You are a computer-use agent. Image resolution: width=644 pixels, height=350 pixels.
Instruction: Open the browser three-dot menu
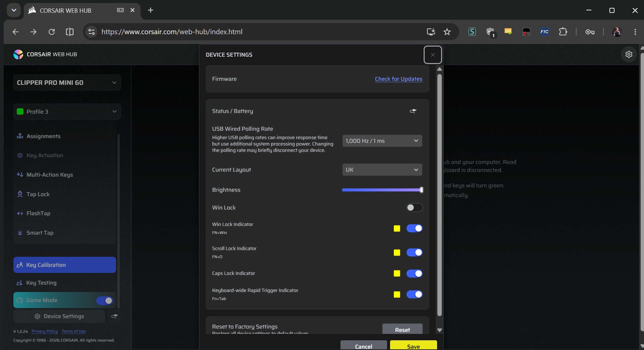pyautogui.click(x=635, y=32)
